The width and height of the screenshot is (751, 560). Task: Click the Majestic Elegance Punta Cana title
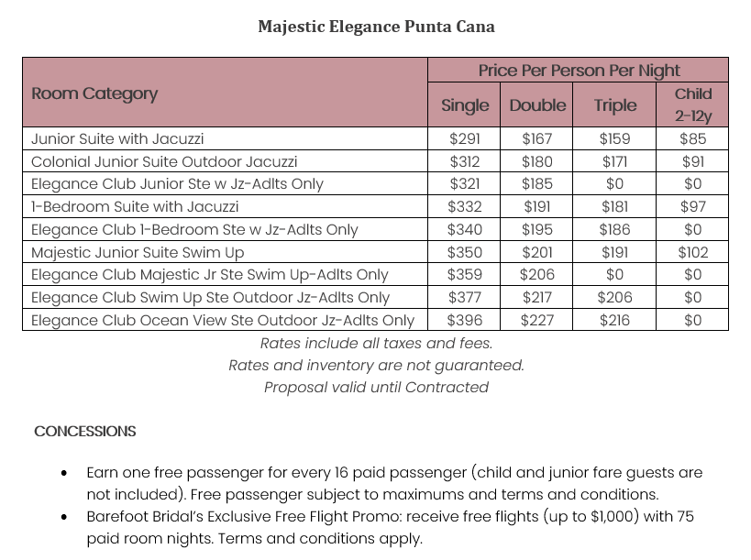[376, 27]
